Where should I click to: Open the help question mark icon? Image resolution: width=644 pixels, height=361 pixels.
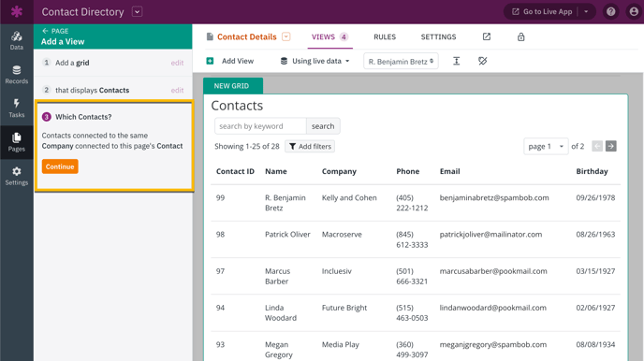click(x=610, y=11)
